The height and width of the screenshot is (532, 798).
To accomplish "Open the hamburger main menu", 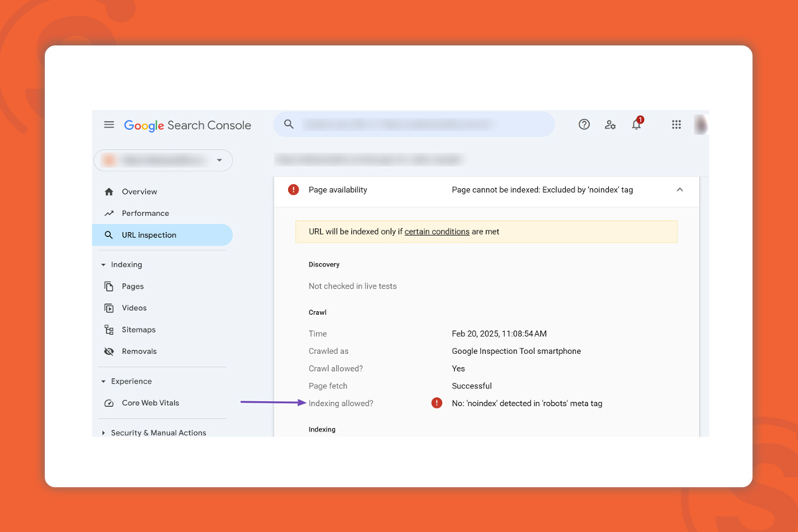I will click(109, 124).
